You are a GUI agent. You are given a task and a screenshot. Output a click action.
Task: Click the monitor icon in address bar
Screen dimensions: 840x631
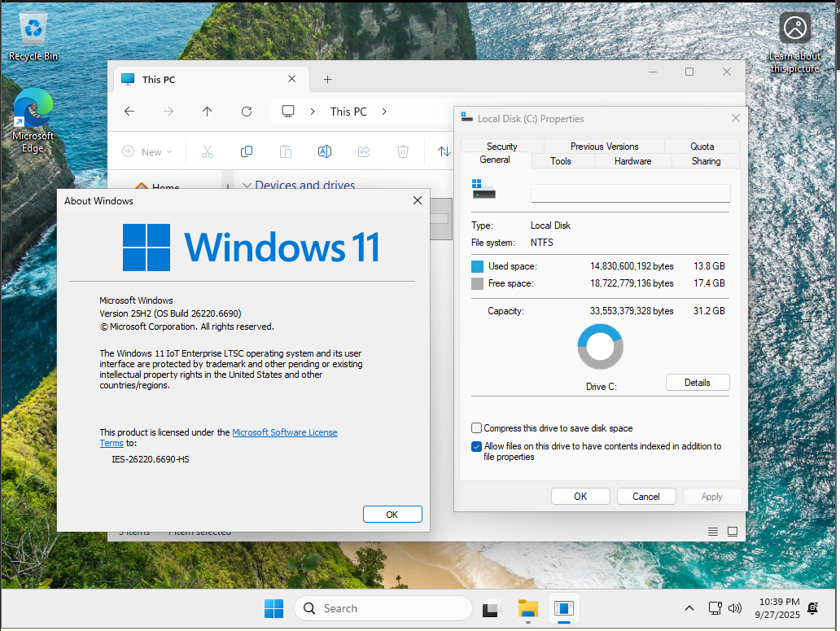288,112
